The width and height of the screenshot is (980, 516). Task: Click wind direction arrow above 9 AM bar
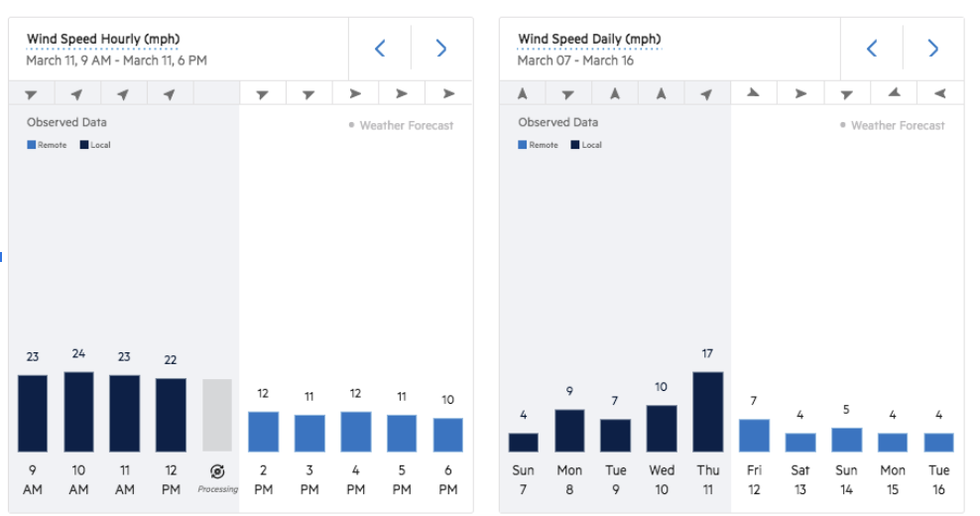(x=32, y=94)
